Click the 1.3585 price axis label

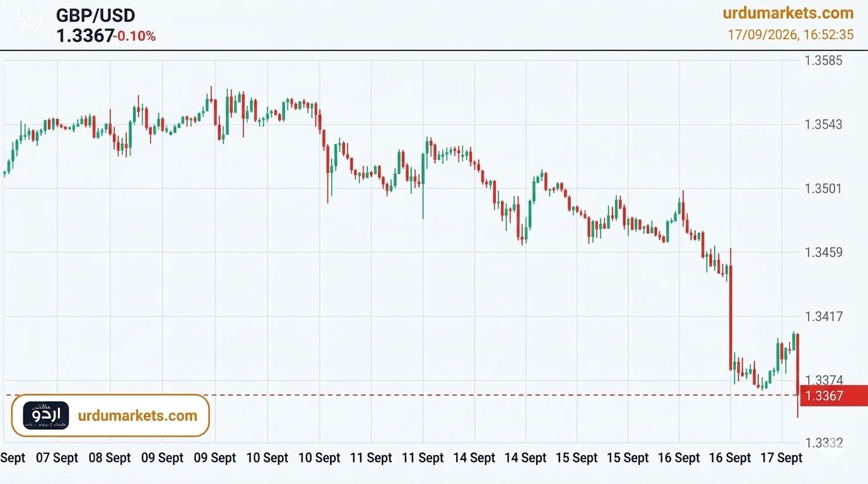(823, 61)
